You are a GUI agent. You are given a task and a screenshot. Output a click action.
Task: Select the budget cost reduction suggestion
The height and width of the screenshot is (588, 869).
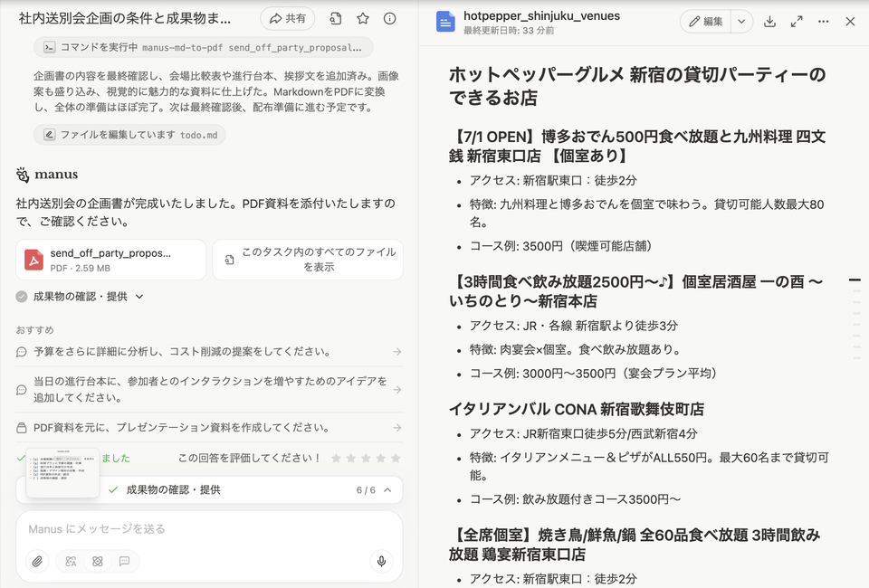[x=208, y=352]
